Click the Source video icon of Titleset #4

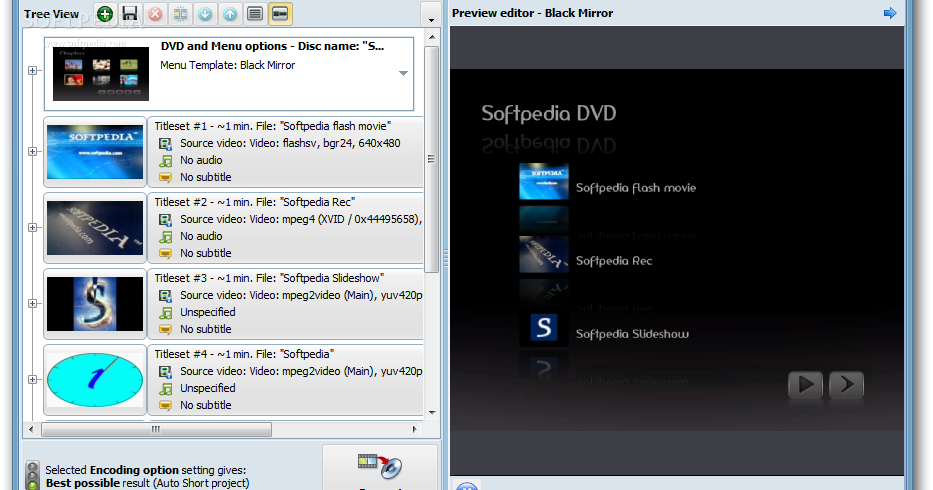pos(165,372)
